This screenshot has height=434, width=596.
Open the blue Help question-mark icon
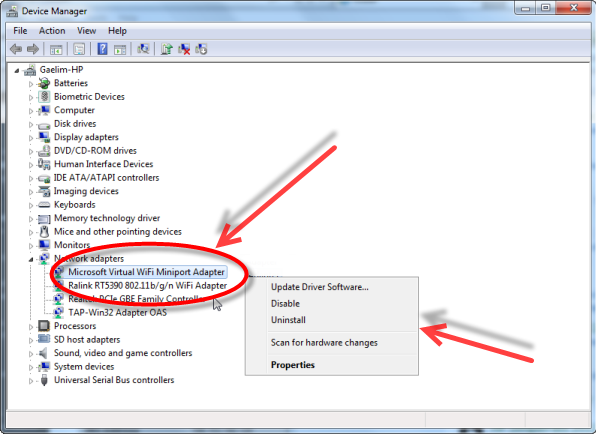click(102, 49)
